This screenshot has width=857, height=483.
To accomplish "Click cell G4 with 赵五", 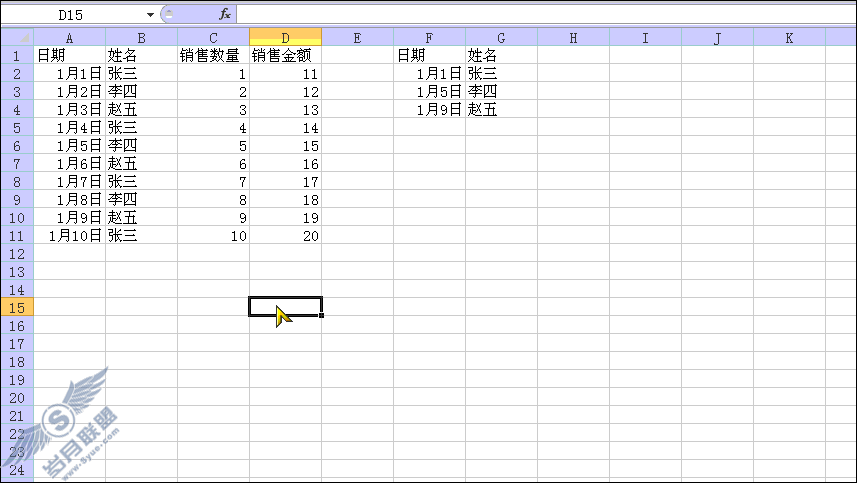I will [502, 109].
